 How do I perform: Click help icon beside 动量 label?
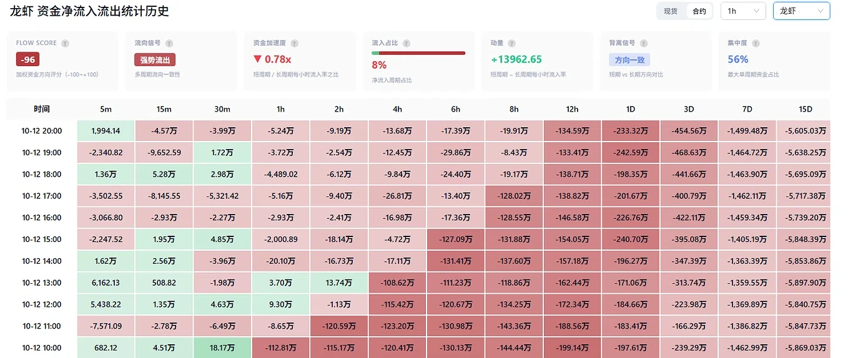(x=512, y=44)
